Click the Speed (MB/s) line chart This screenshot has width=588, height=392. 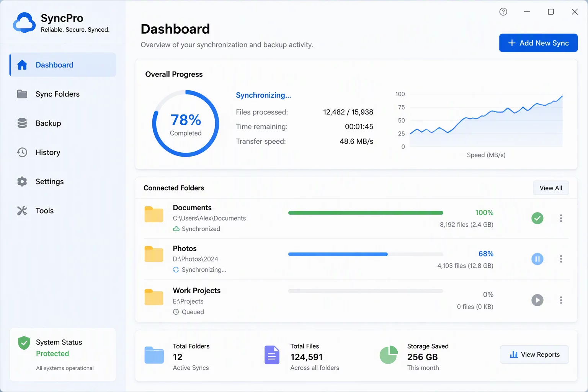pyautogui.click(x=486, y=120)
